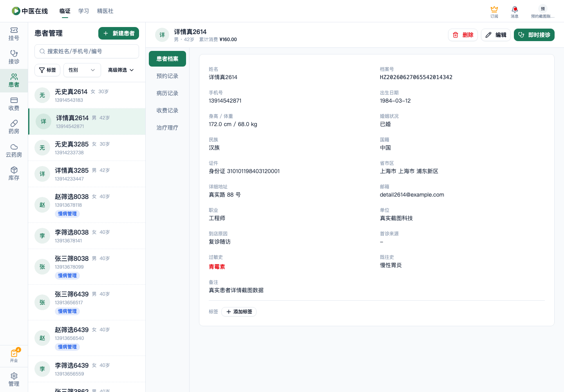Open 库存 inventory in sidebar
564x392 pixels.
click(x=14, y=174)
